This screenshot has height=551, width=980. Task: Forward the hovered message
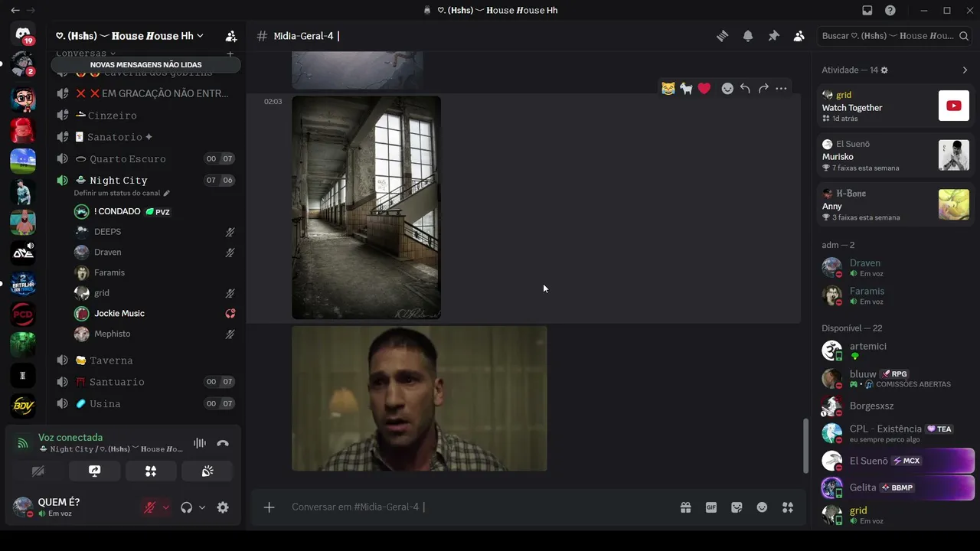[x=763, y=89]
